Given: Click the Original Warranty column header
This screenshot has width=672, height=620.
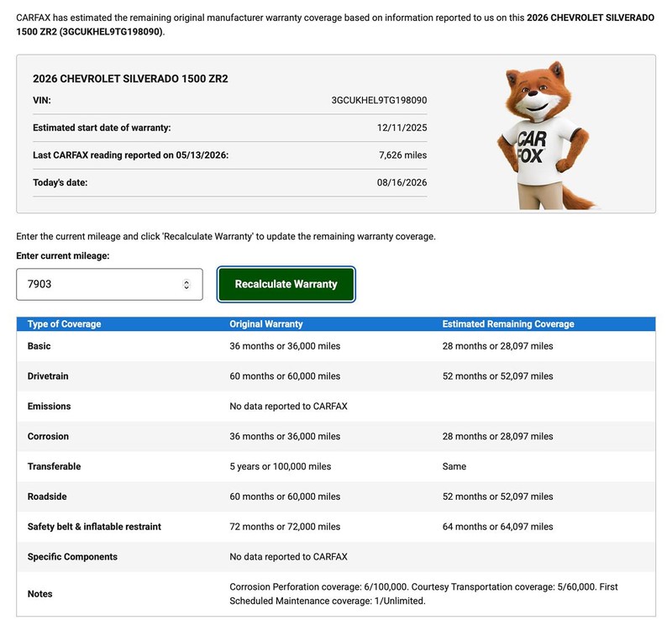Looking at the screenshot, I should (x=266, y=324).
